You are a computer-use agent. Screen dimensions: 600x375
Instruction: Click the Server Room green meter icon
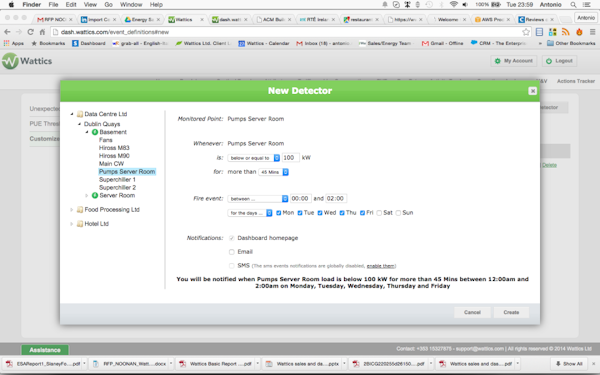95,196
